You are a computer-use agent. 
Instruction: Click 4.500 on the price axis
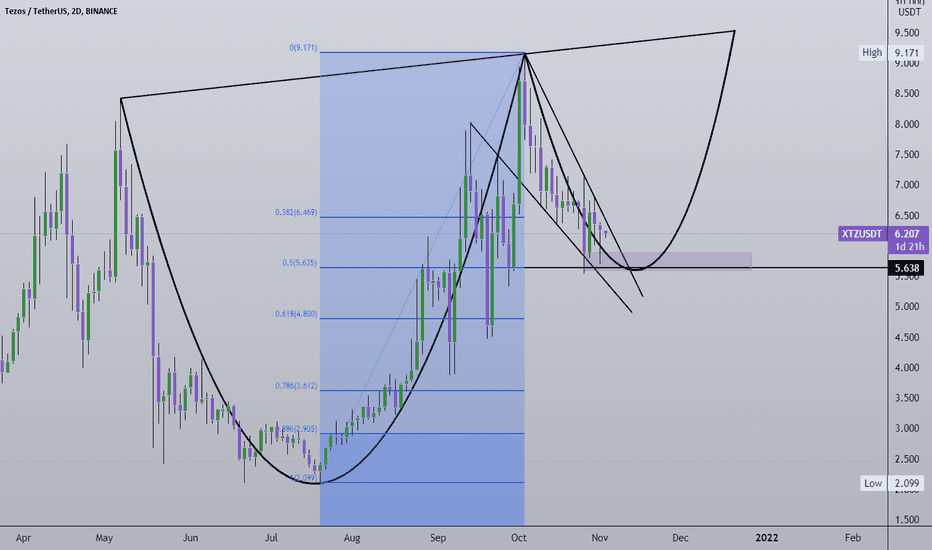[x=907, y=338]
